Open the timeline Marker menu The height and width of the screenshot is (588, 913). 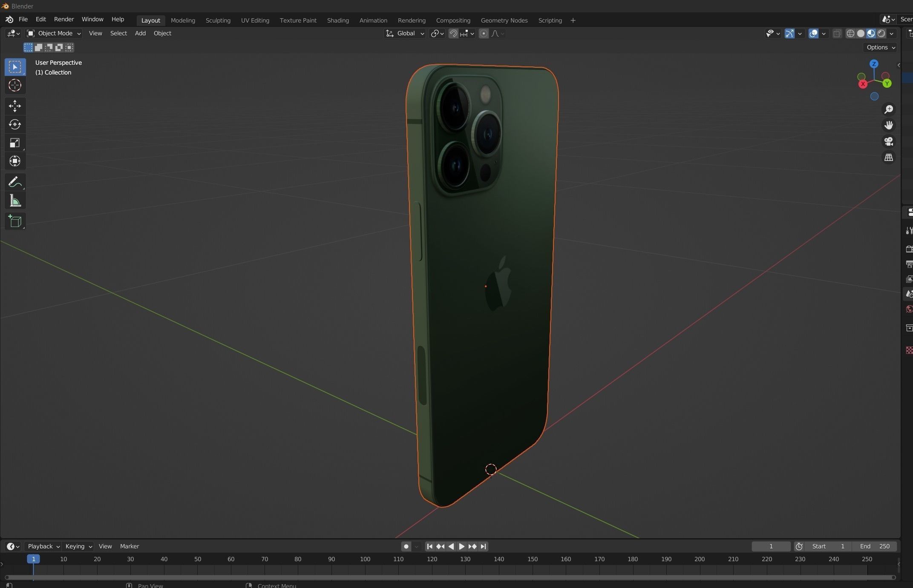click(130, 546)
